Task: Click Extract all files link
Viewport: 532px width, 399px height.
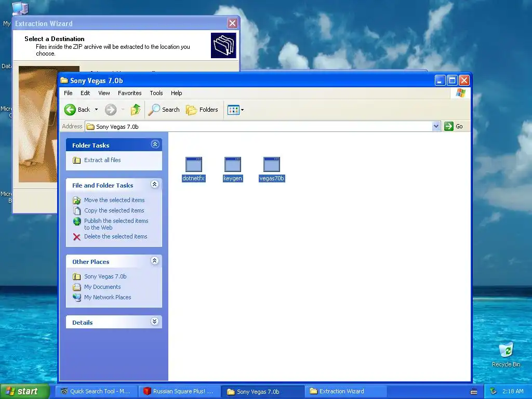Action: [x=102, y=160]
